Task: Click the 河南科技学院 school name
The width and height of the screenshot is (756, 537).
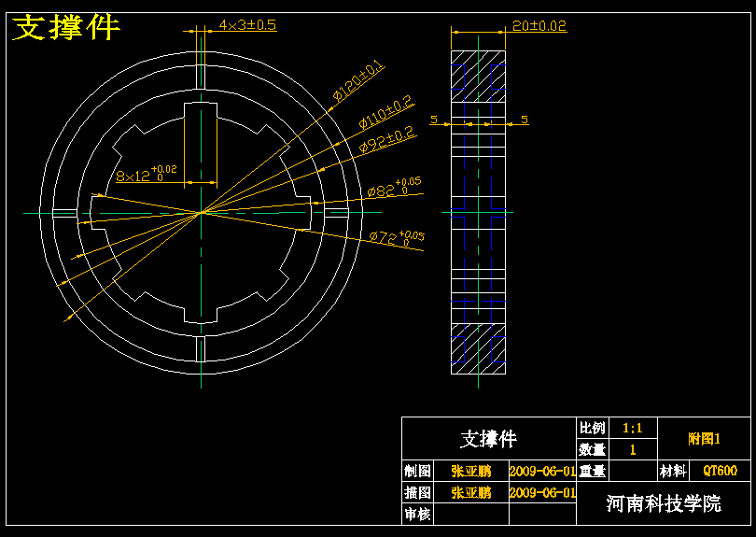Action: [664, 503]
